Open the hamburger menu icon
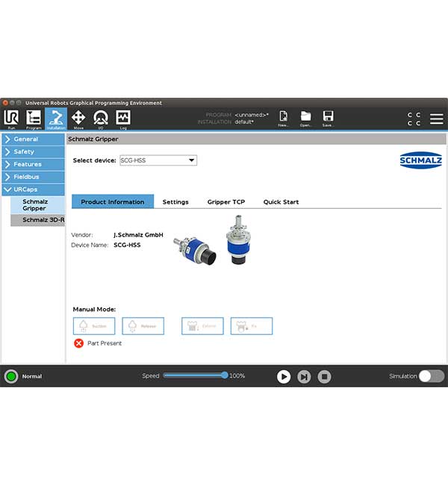448x485 pixels. pos(437,119)
